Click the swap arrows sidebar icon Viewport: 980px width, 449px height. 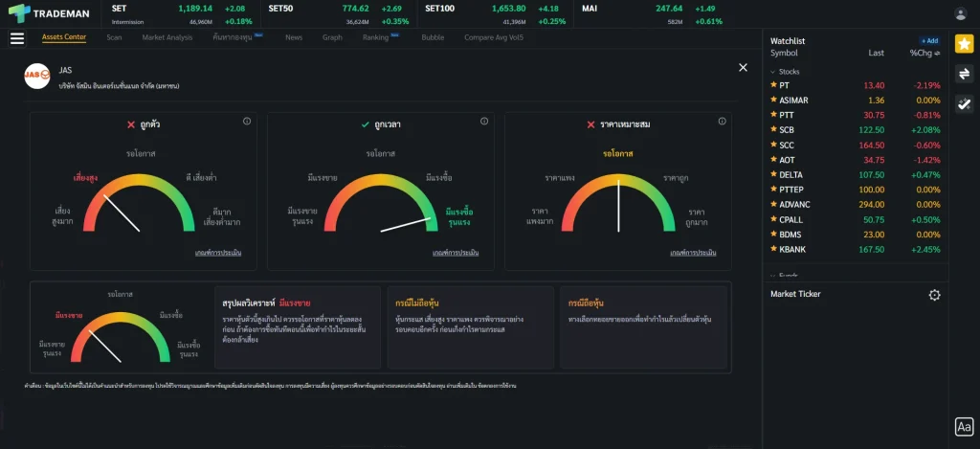964,74
